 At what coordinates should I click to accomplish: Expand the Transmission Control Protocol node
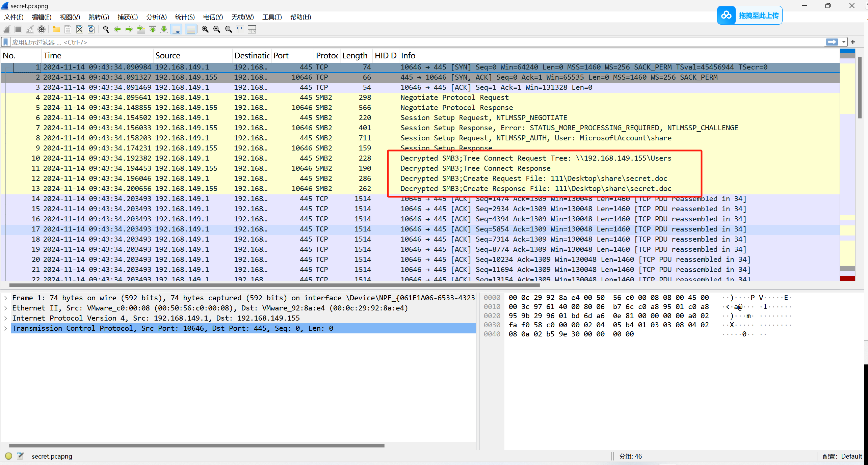click(x=6, y=328)
